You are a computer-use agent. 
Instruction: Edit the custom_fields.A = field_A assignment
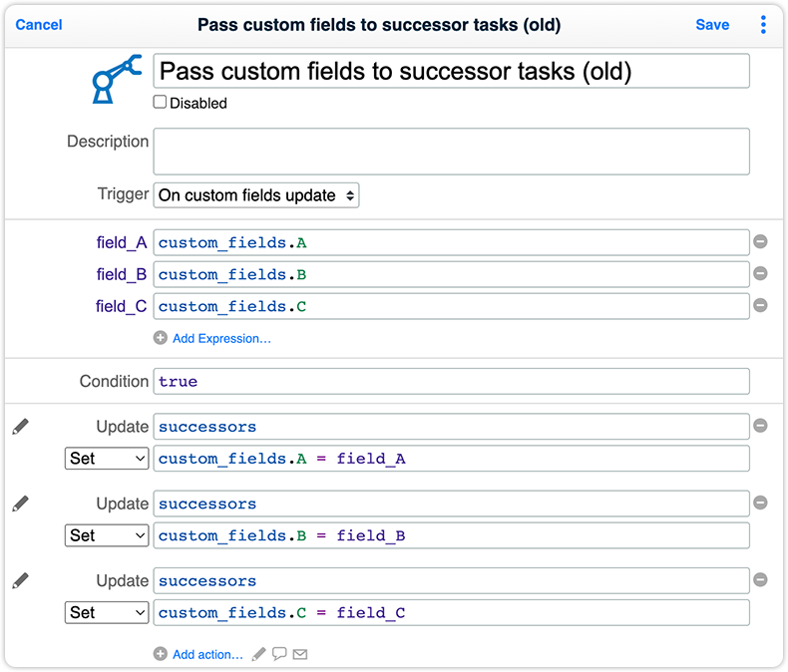451,458
